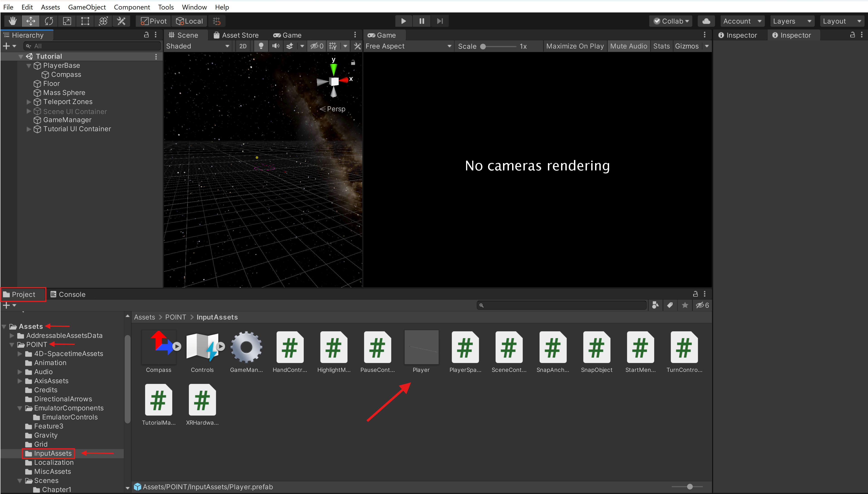The width and height of the screenshot is (868, 494).
Task: Expand the Teleport Zones hierarchy item
Action: coord(29,102)
